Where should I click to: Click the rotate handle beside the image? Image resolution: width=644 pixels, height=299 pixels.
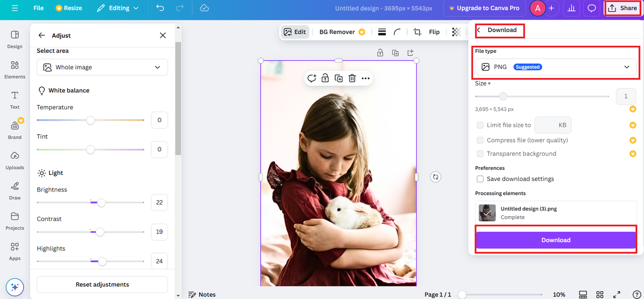pos(436,177)
